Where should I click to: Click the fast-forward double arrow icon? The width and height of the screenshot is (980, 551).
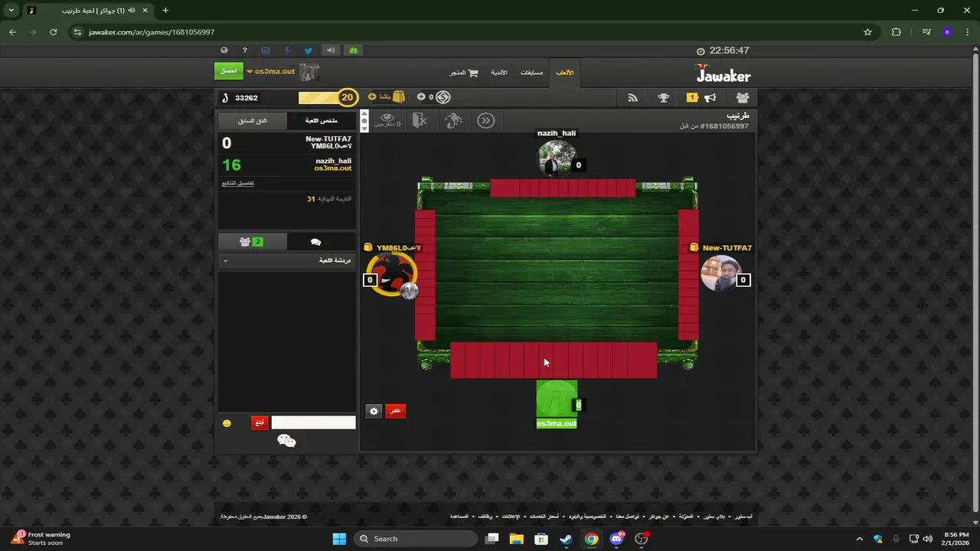[x=486, y=120]
